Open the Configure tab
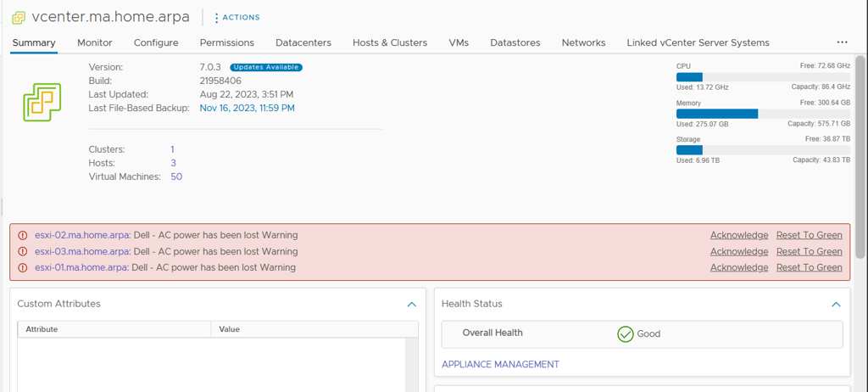The height and width of the screenshot is (392, 868). pyautogui.click(x=156, y=42)
